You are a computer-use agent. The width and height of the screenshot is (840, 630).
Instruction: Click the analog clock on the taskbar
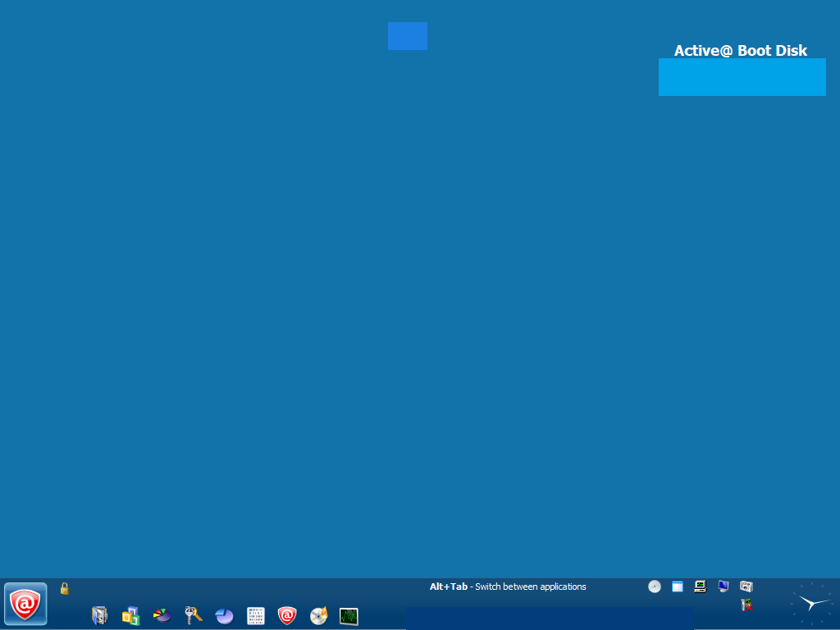click(x=812, y=604)
